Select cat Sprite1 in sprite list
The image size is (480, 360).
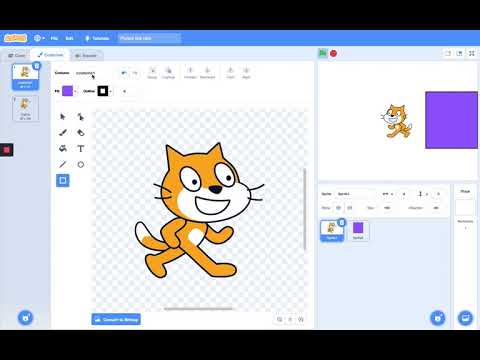[332, 230]
